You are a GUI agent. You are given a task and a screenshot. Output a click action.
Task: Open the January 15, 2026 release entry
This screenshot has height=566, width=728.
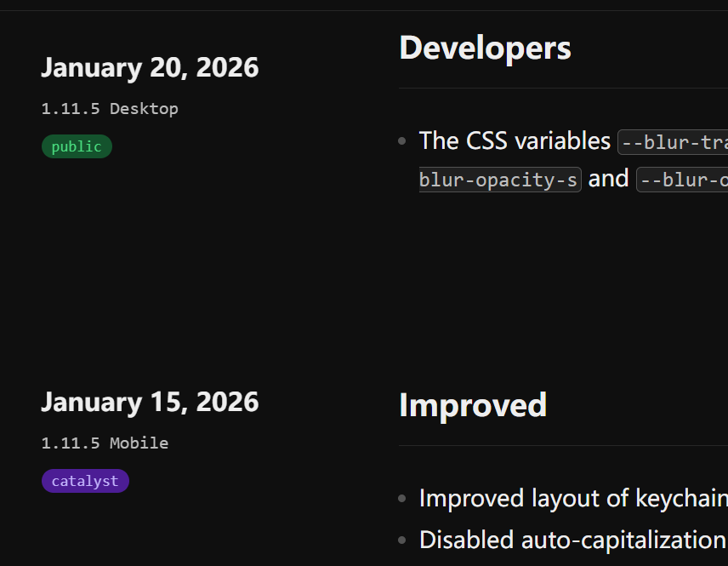coord(150,402)
